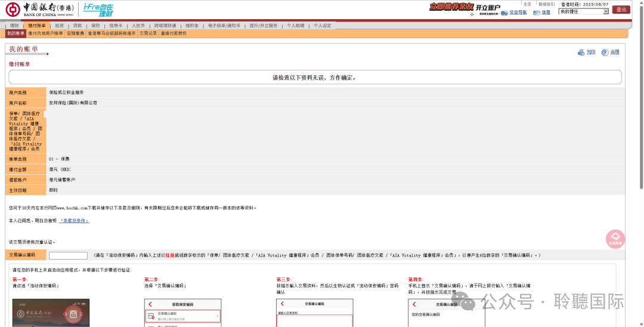Switch to the 投资 main tab
This screenshot has width=644, height=327.
[x=59, y=26]
